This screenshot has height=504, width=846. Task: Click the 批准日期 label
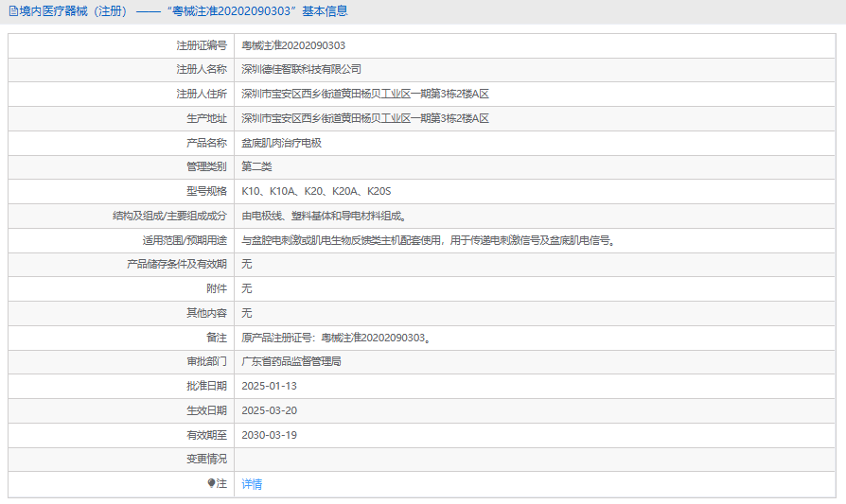point(206,386)
